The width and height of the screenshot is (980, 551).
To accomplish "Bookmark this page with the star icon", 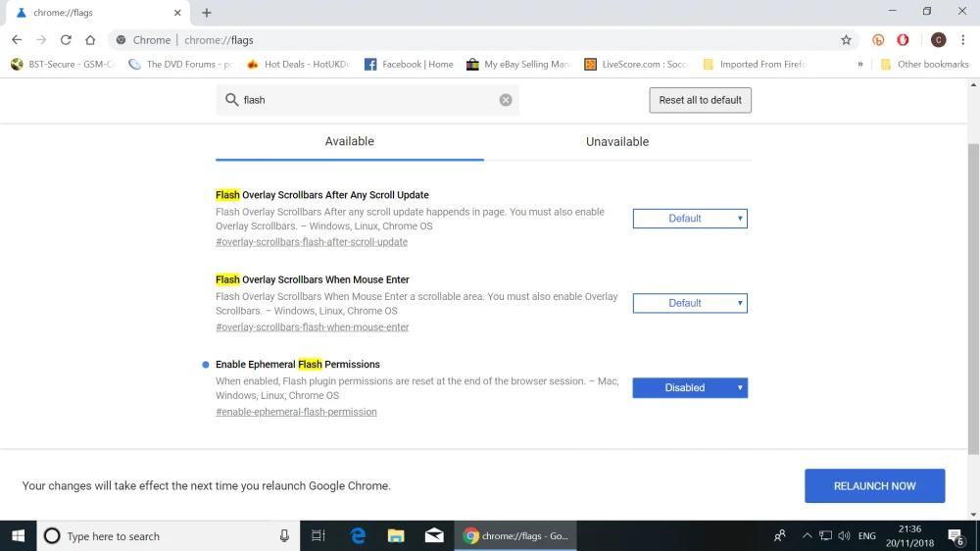I will [x=846, y=40].
